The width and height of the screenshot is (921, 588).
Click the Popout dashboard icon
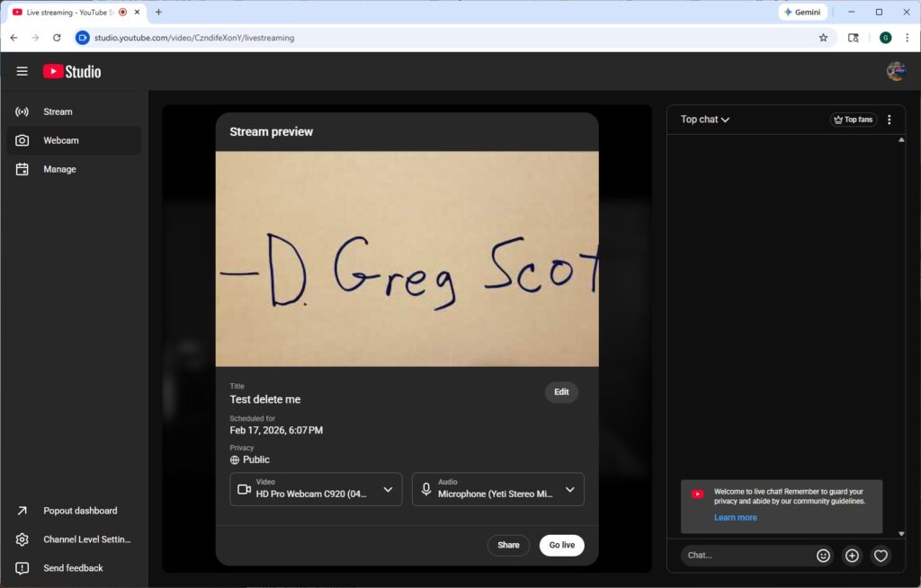pos(22,510)
